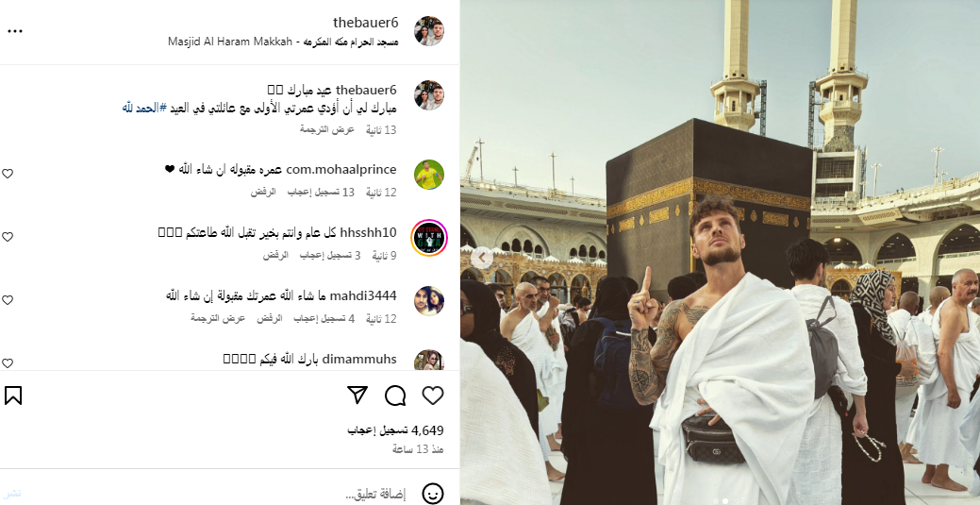The image size is (980, 505).
Task: Save post with the bookmark icon
Action: (13, 396)
